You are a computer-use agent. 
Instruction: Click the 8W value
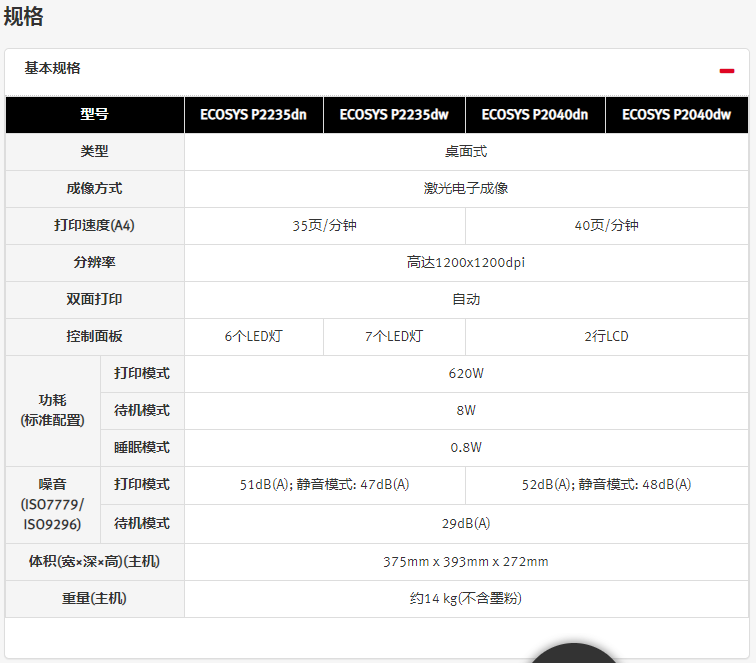pos(466,411)
